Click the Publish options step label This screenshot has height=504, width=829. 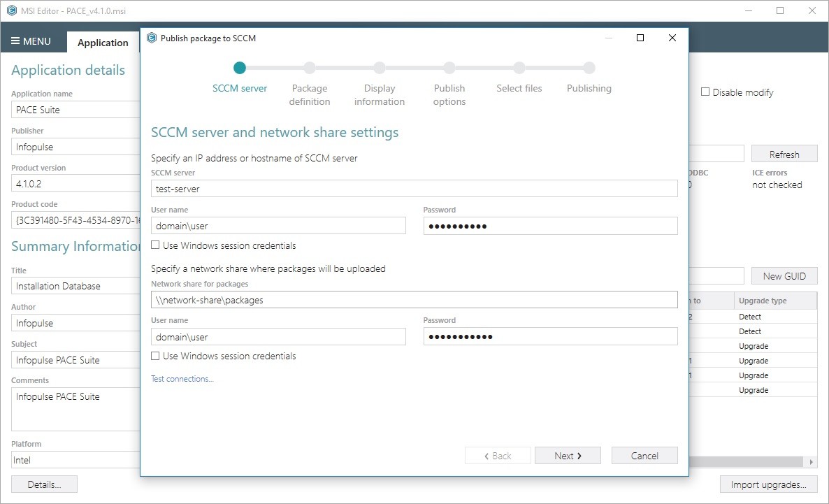[449, 94]
